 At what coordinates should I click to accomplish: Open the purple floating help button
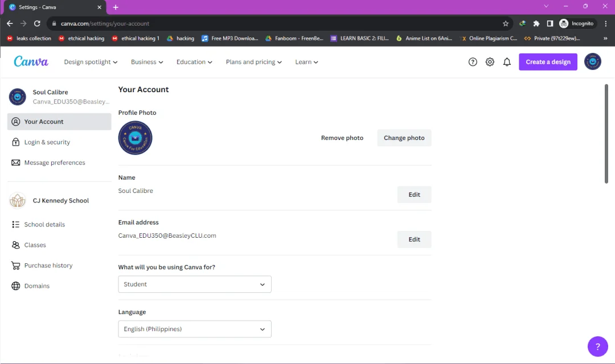point(598,346)
